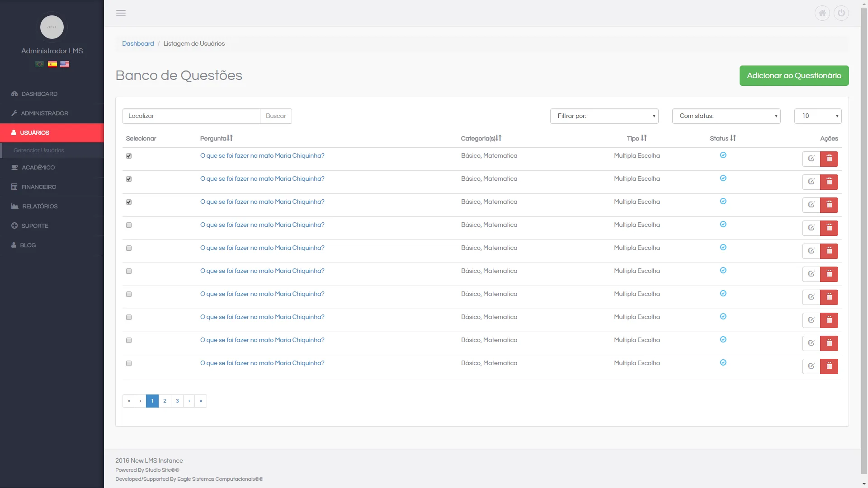Jump to the last page with »
This screenshot has height=488, width=868.
201,401
